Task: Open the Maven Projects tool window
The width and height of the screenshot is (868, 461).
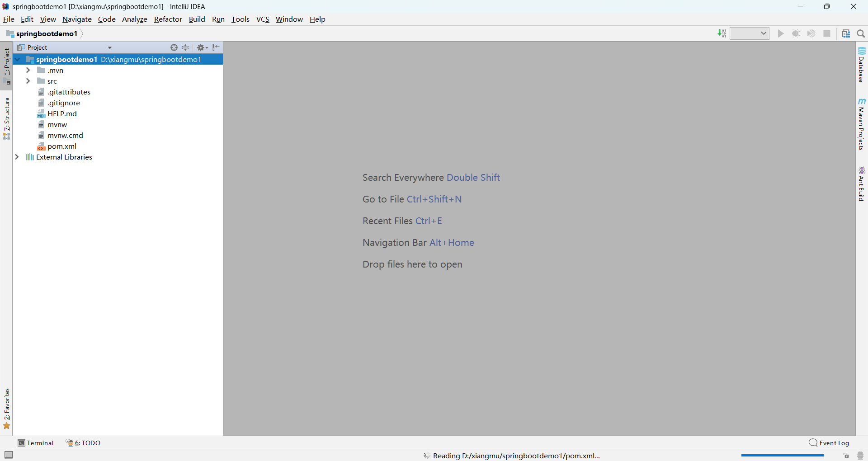Action: (x=862, y=124)
